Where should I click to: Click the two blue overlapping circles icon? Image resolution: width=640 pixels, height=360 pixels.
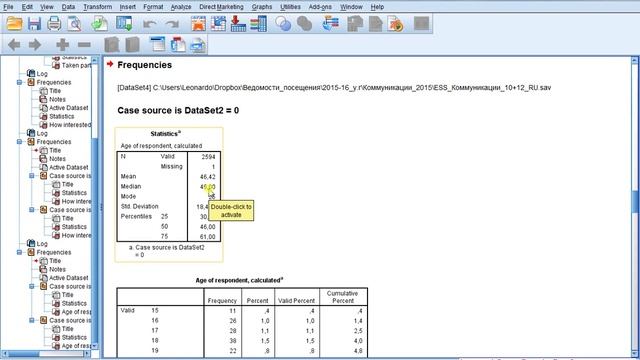click(x=283, y=24)
